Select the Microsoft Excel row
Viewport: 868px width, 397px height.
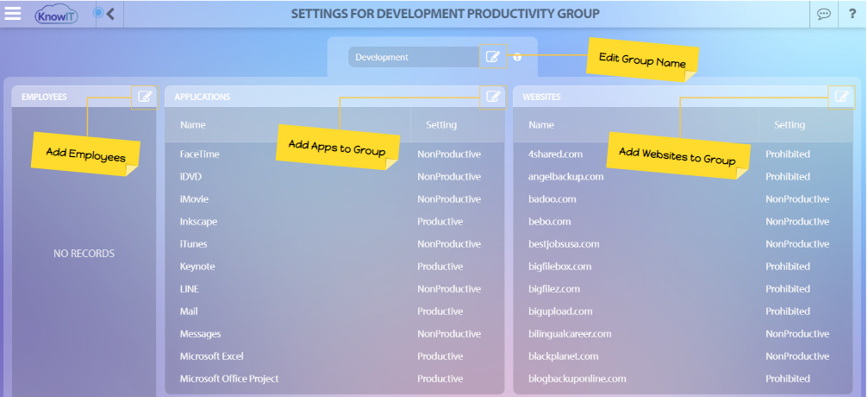tap(334, 356)
